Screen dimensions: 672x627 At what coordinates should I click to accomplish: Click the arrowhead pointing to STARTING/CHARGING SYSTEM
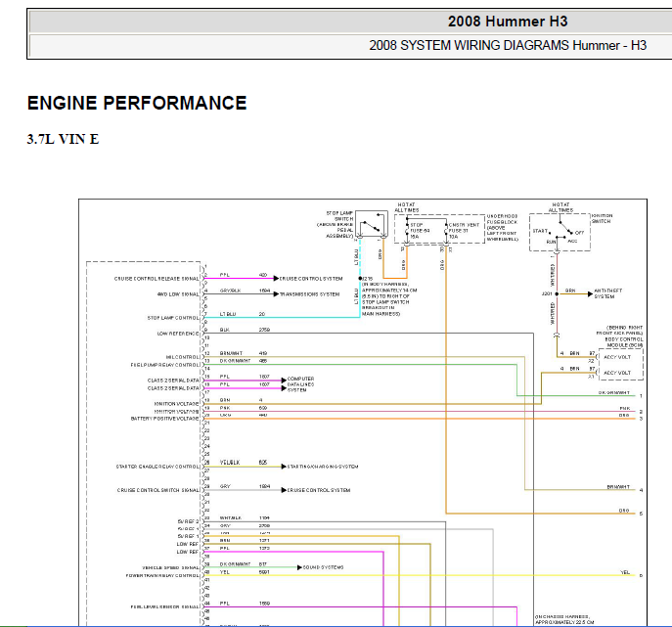pos(284,467)
